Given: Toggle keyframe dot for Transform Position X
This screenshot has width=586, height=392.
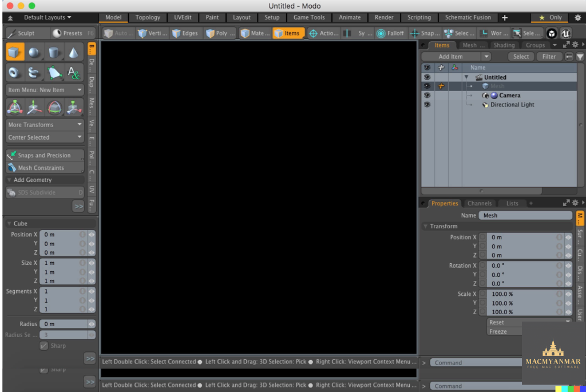Looking at the screenshot, I should pos(482,237).
